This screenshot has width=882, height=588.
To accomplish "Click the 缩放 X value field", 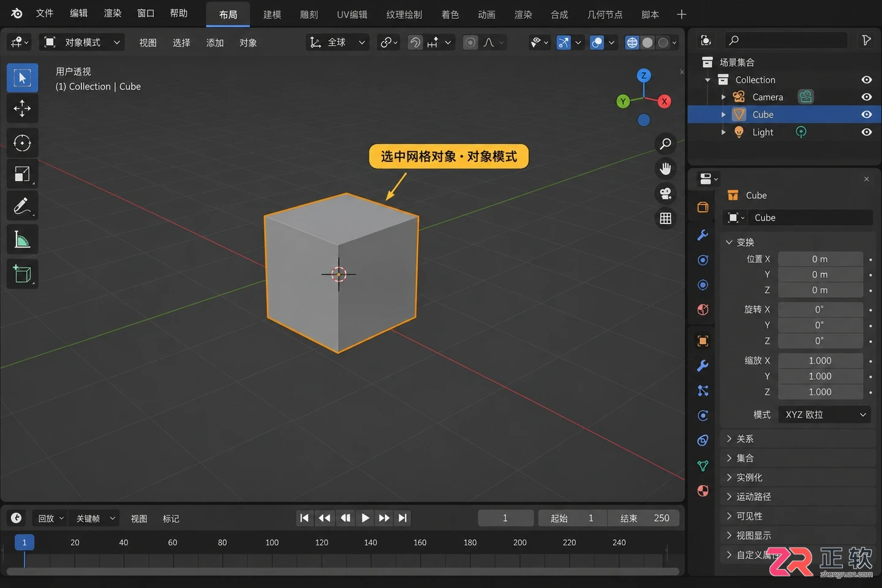I will point(820,361).
